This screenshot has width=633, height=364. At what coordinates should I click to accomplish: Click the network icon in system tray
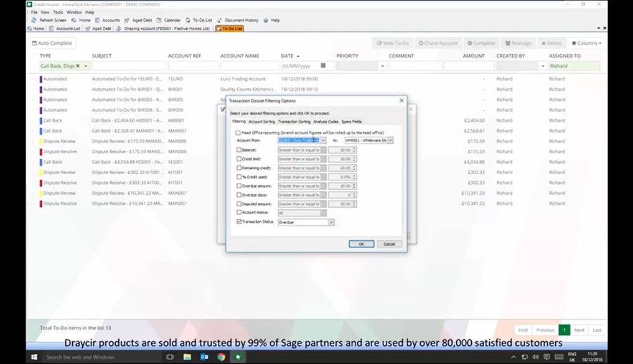[525, 357]
